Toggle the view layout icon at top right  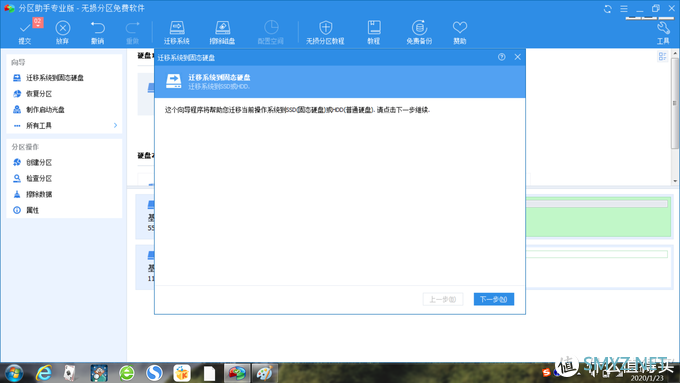click(662, 56)
